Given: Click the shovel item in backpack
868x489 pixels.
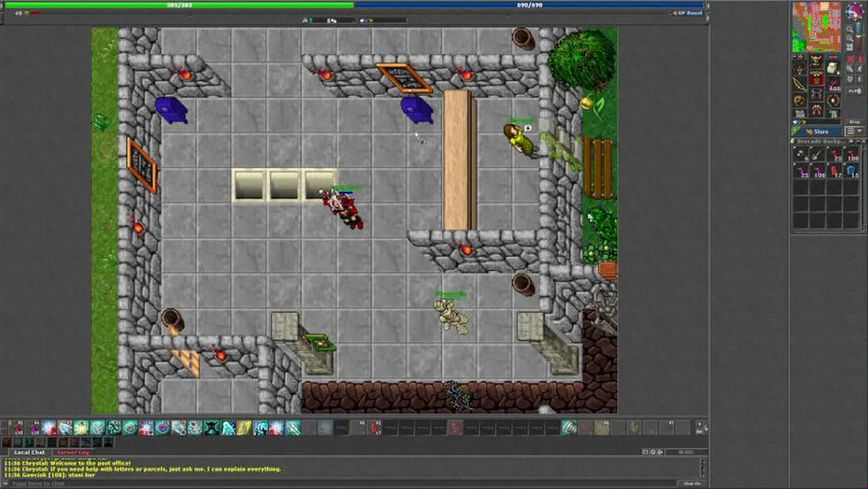Looking at the screenshot, I should (818, 154).
